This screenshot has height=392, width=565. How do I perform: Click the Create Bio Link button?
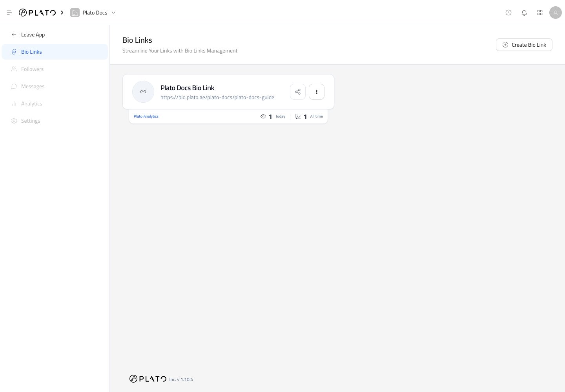pos(524,45)
